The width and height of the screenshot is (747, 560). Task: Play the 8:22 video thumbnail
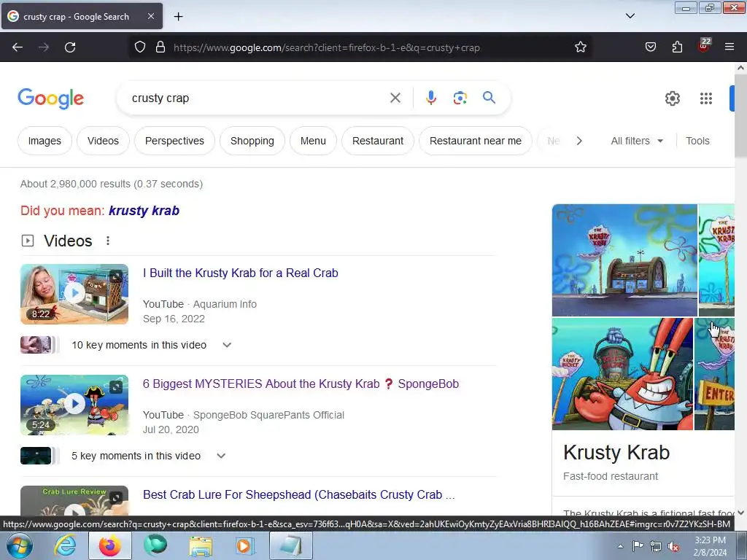74,294
